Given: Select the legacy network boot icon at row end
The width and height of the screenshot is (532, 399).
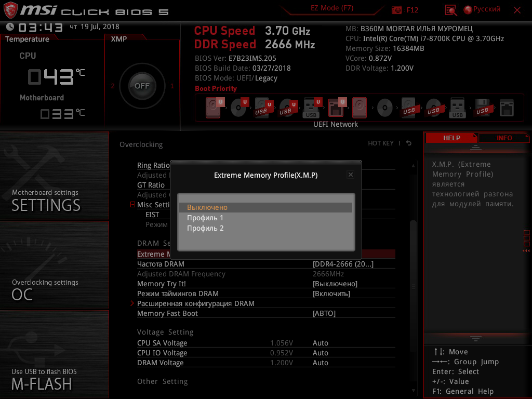Looking at the screenshot, I should point(507,108).
